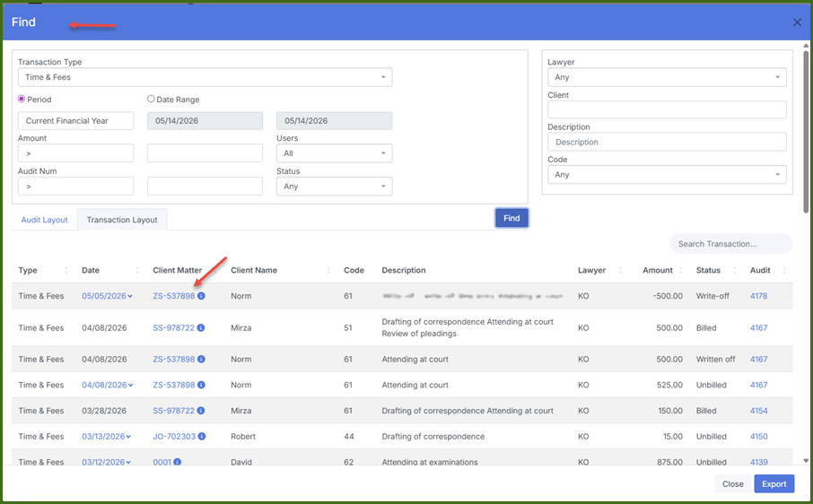
Task: Click the Search Transaction box
Action: pyautogui.click(x=730, y=244)
